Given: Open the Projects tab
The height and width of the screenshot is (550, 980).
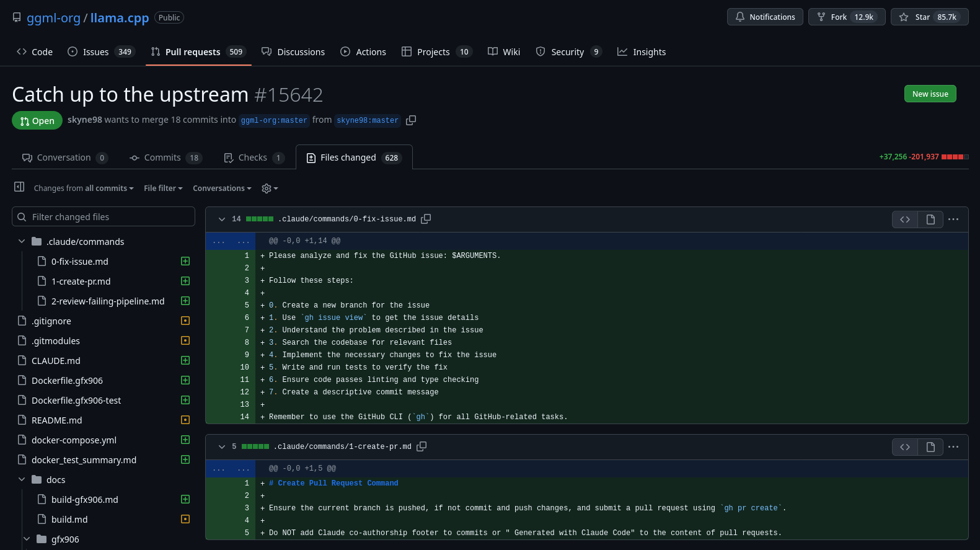Looking at the screenshot, I should (437, 52).
